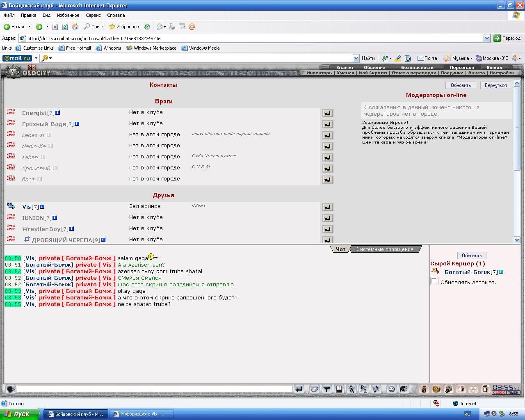Click the Настройки link
The height and width of the screenshot is (420, 525).
502,73
